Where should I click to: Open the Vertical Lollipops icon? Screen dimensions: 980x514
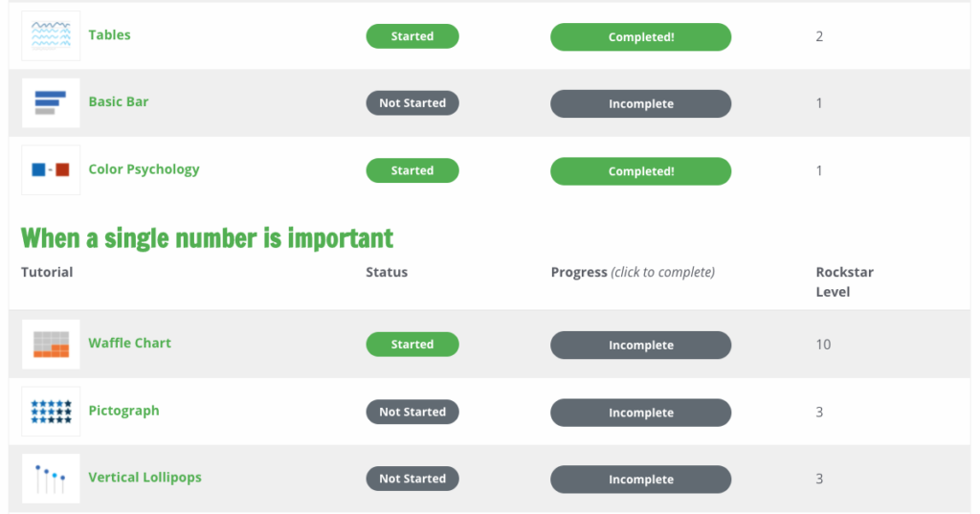coord(51,479)
